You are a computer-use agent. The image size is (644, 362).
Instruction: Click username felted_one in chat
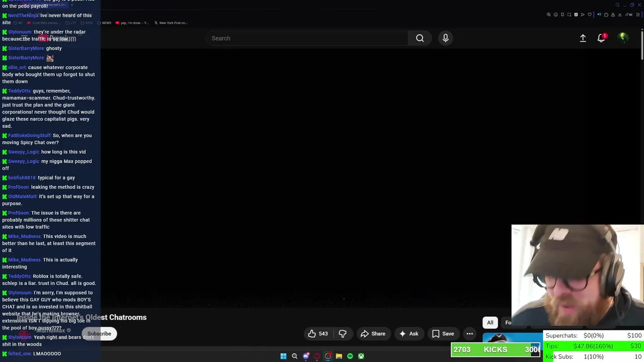(x=20, y=353)
